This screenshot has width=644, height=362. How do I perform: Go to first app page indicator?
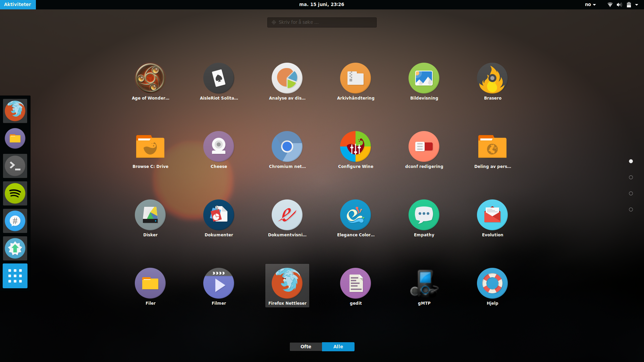[631, 161]
